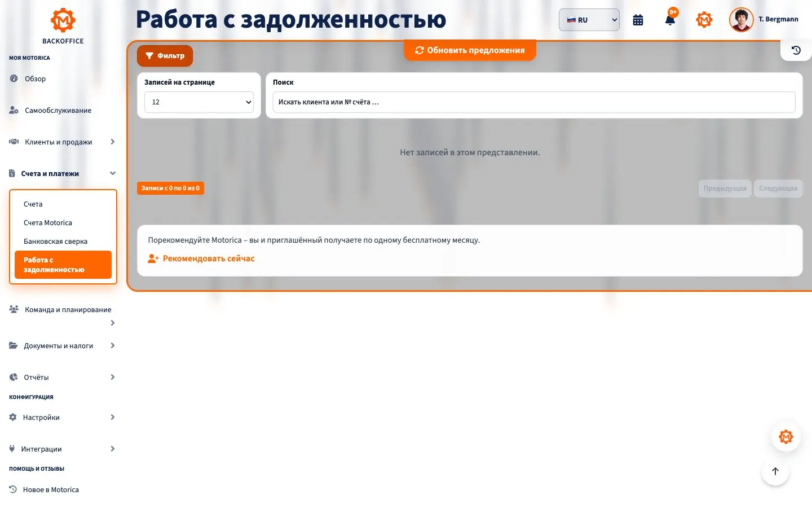Click Обновить предложения button

(470, 50)
